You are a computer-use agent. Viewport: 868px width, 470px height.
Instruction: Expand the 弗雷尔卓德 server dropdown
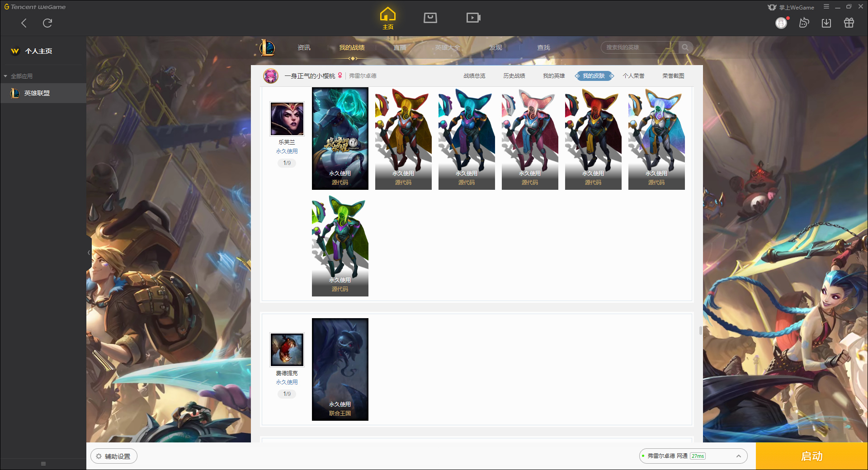(693, 456)
